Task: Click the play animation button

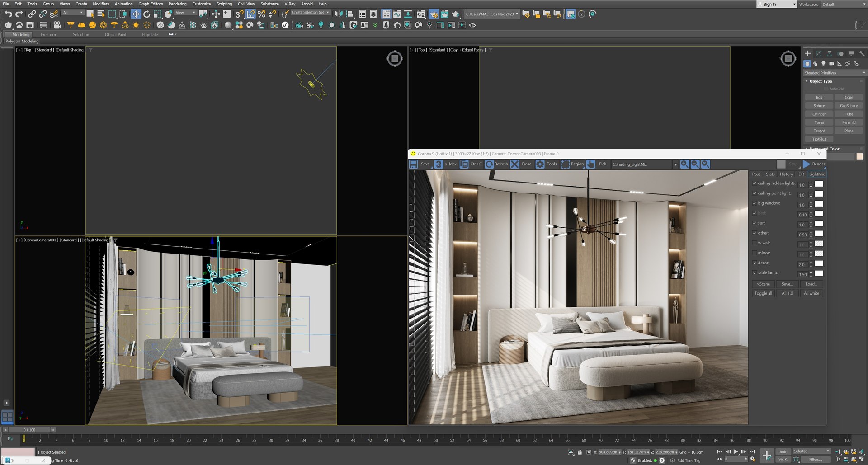Action: tap(736, 451)
